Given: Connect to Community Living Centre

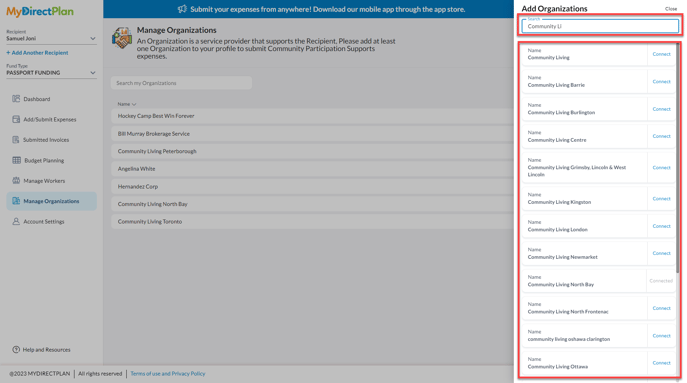Looking at the screenshot, I should [661, 136].
